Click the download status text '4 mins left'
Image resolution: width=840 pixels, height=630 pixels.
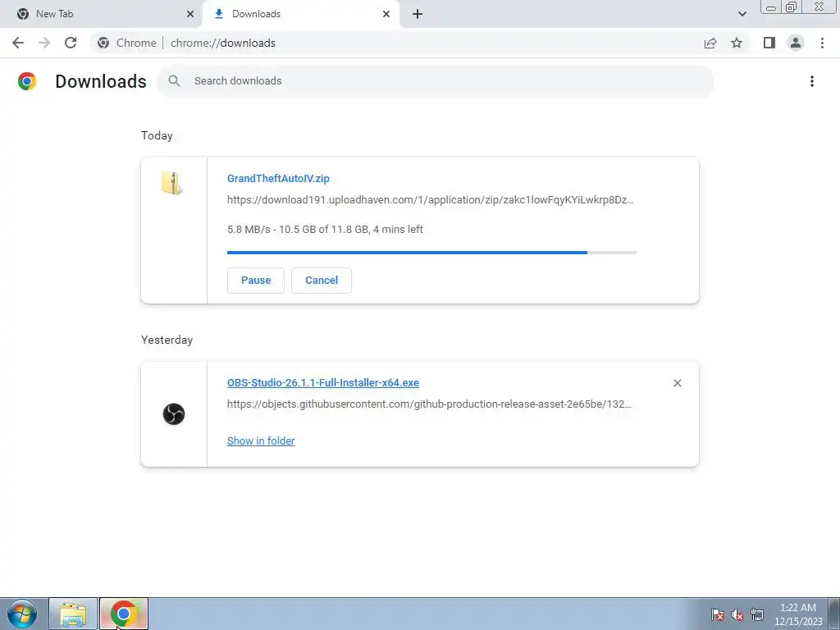[x=398, y=230]
